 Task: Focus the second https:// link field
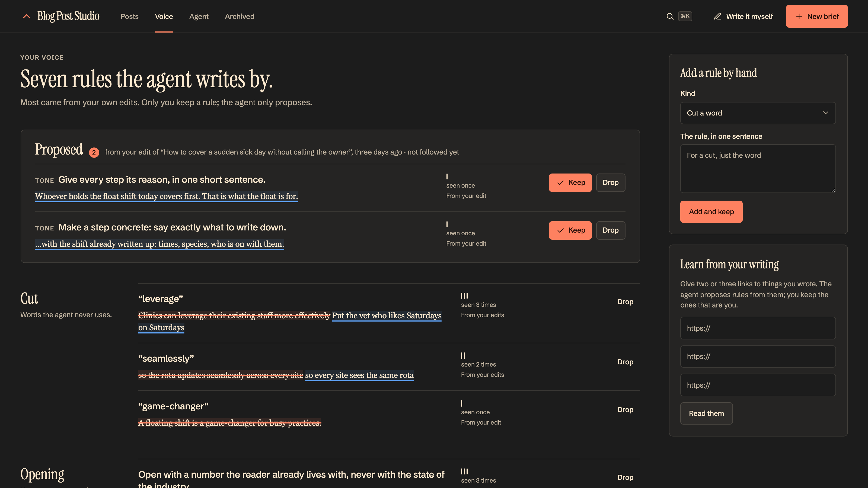click(x=758, y=356)
